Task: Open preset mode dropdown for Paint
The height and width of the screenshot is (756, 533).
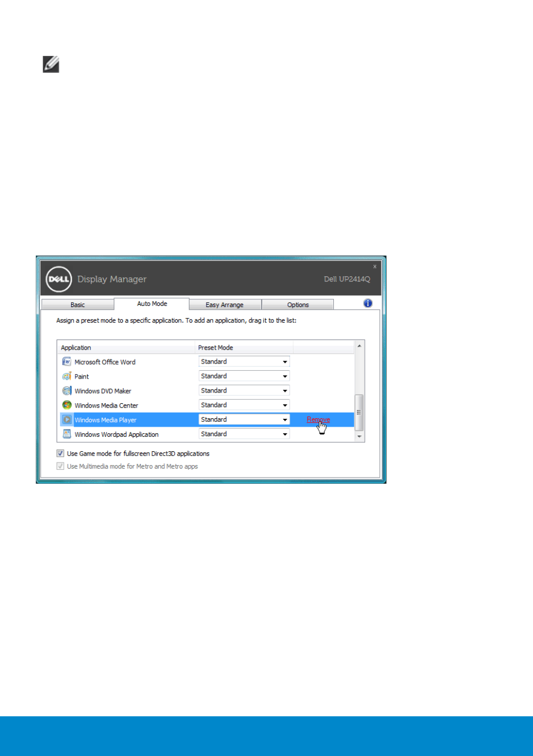Action: (x=244, y=376)
